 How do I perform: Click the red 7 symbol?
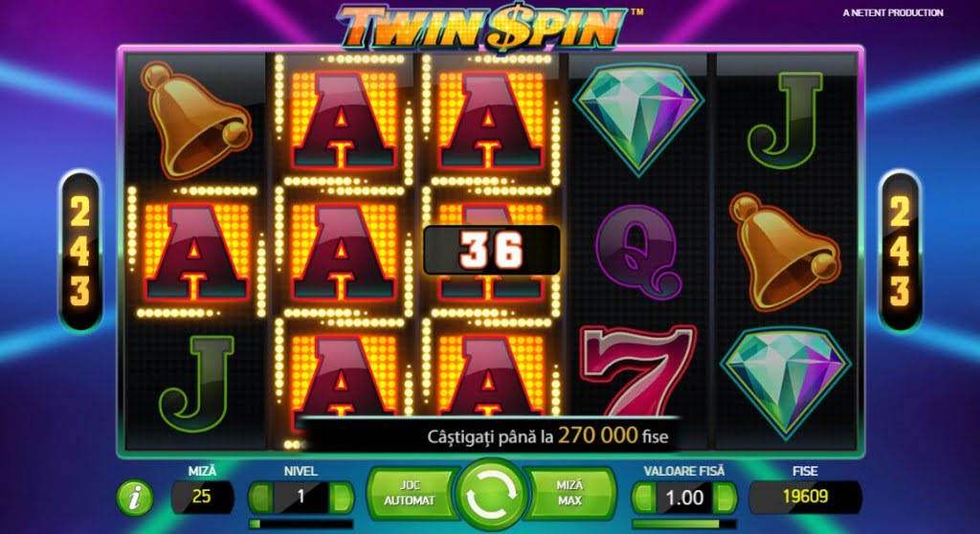click(636, 369)
